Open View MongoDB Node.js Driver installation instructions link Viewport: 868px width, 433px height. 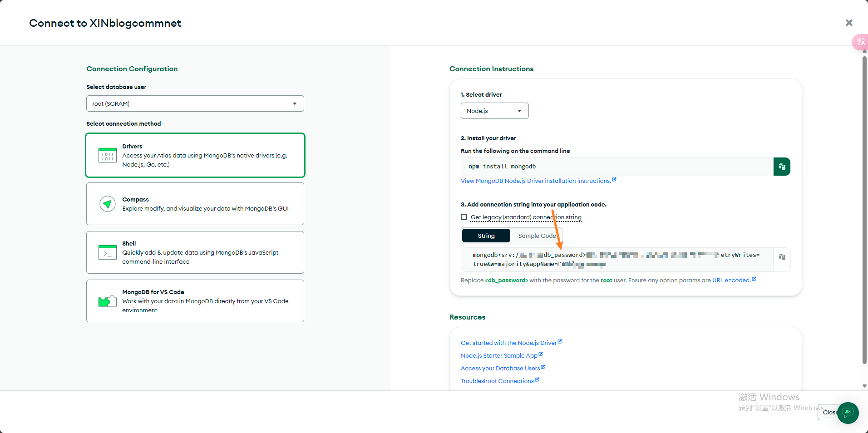click(536, 181)
